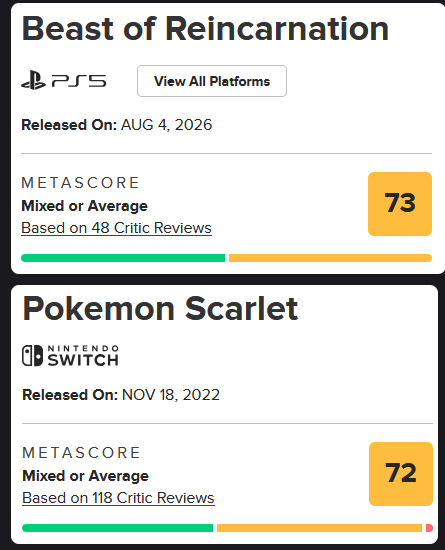Select the Pokemon Scarlet title

(160, 309)
